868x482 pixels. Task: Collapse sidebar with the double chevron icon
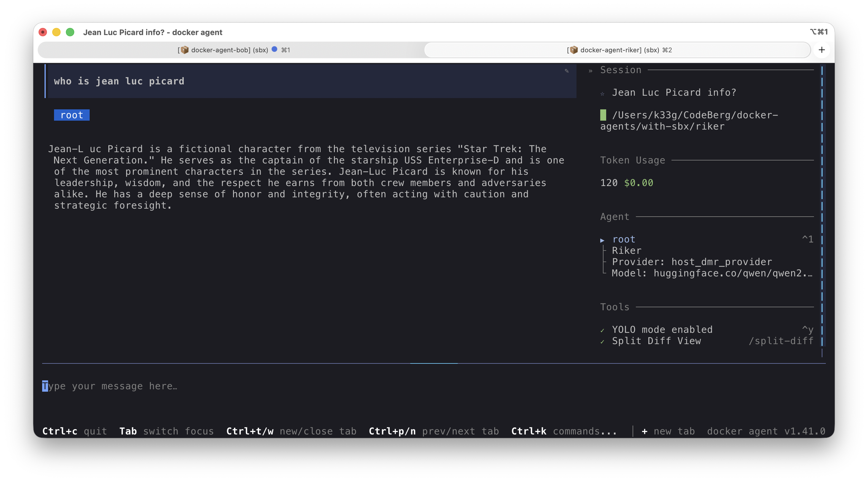click(590, 71)
